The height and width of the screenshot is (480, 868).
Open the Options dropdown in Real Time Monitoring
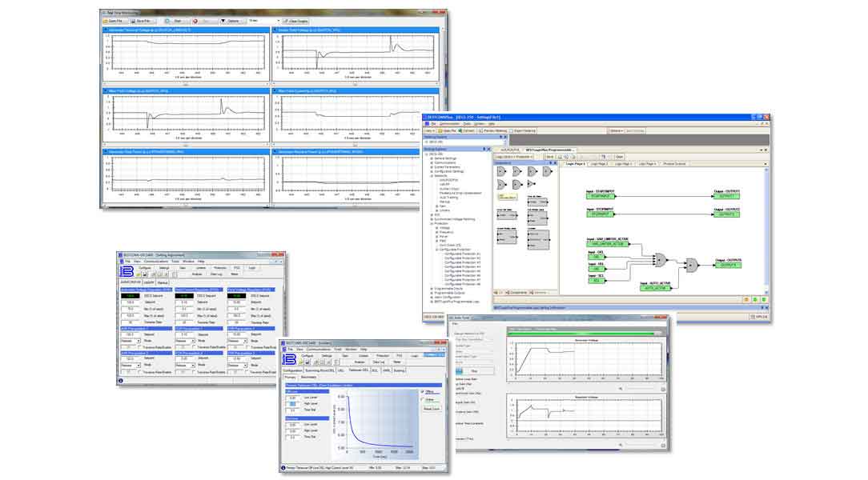pos(231,21)
